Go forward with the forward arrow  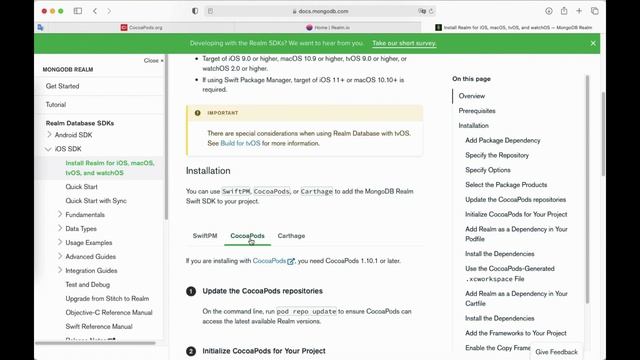pyautogui.click(x=109, y=11)
